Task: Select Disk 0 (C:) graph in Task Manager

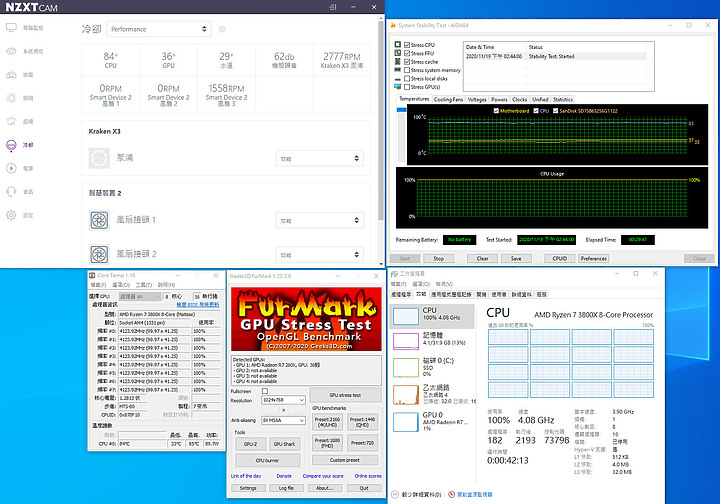Action: click(406, 368)
